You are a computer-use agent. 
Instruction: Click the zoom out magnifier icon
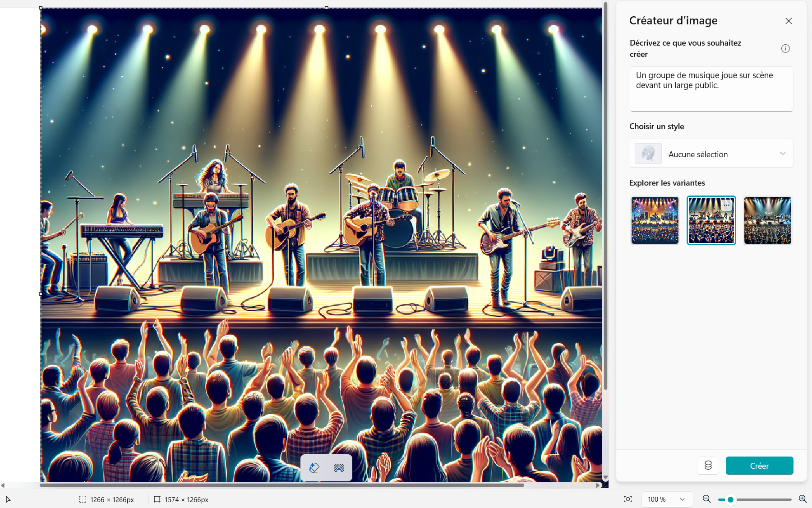(706, 499)
